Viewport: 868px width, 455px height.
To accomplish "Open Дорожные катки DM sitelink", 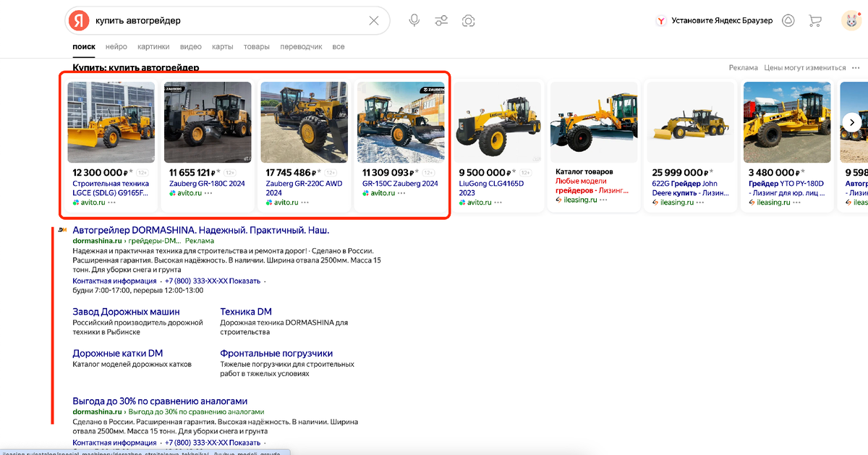I will 118,354.
